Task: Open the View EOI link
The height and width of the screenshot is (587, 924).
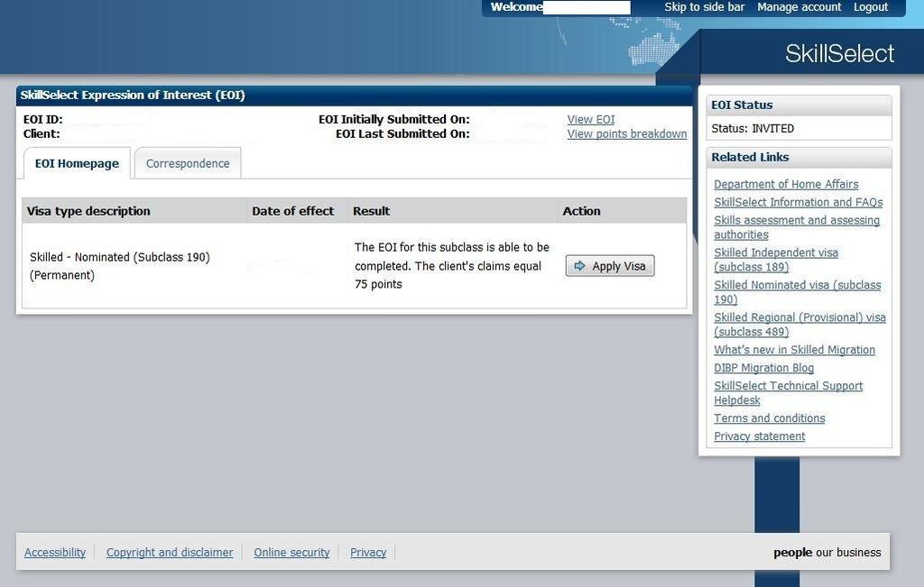Action: click(x=591, y=119)
